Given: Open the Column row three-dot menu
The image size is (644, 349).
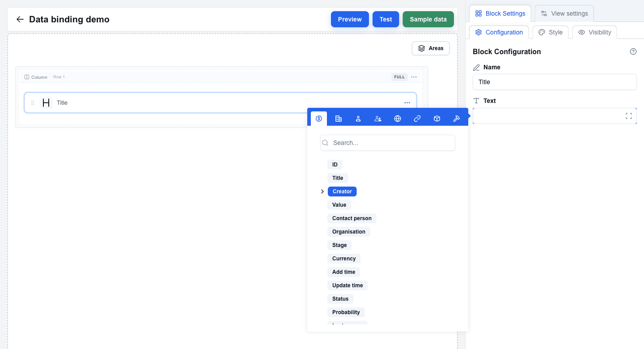Looking at the screenshot, I should click(x=414, y=77).
